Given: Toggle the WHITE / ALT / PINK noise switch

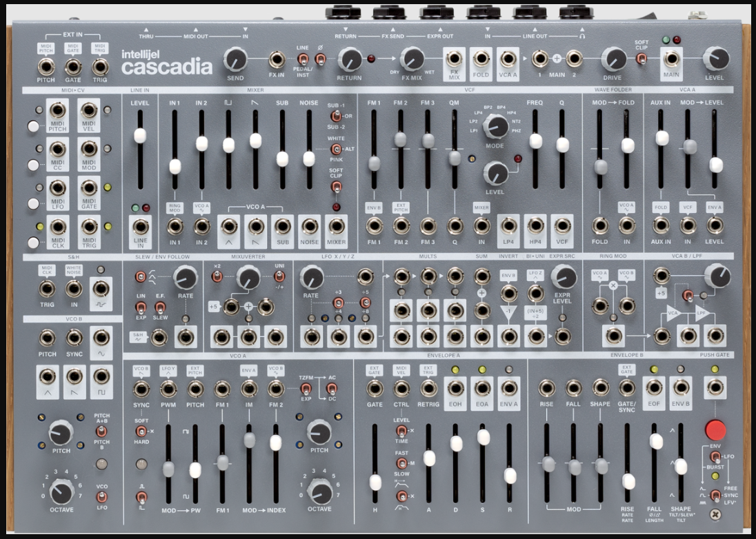Looking at the screenshot, I should (x=336, y=149).
